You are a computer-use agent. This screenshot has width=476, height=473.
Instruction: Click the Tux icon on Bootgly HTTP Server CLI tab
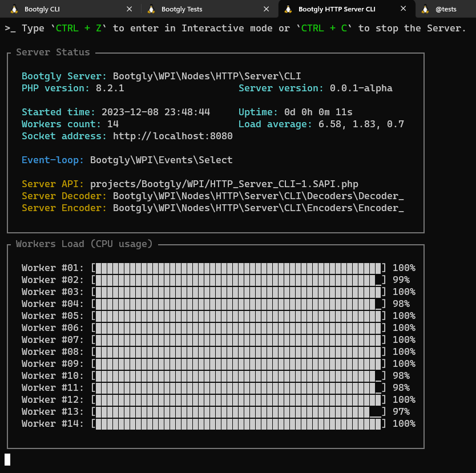pyautogui.click(x=288, y=9)
